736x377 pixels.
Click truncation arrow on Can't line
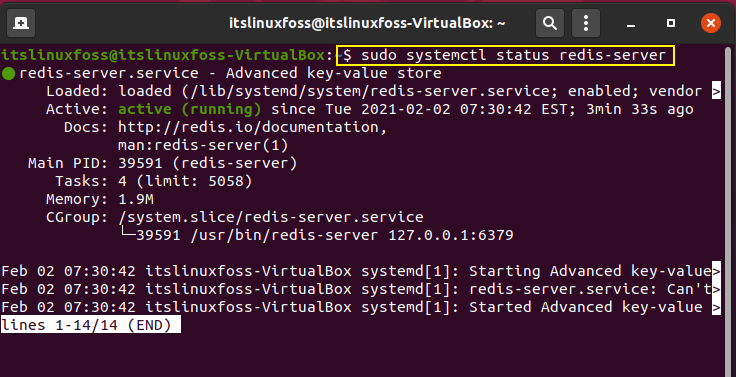pyautogui.click(x=716, y=289)
